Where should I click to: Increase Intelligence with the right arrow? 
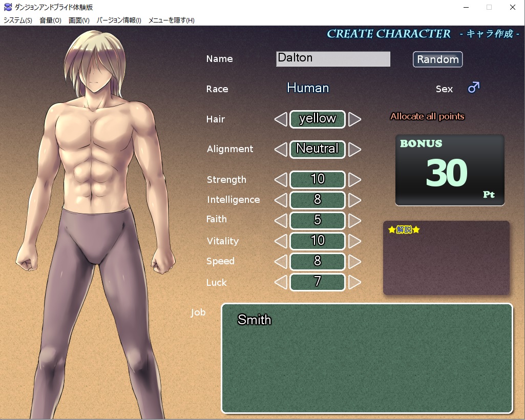[x=354, y=200]
